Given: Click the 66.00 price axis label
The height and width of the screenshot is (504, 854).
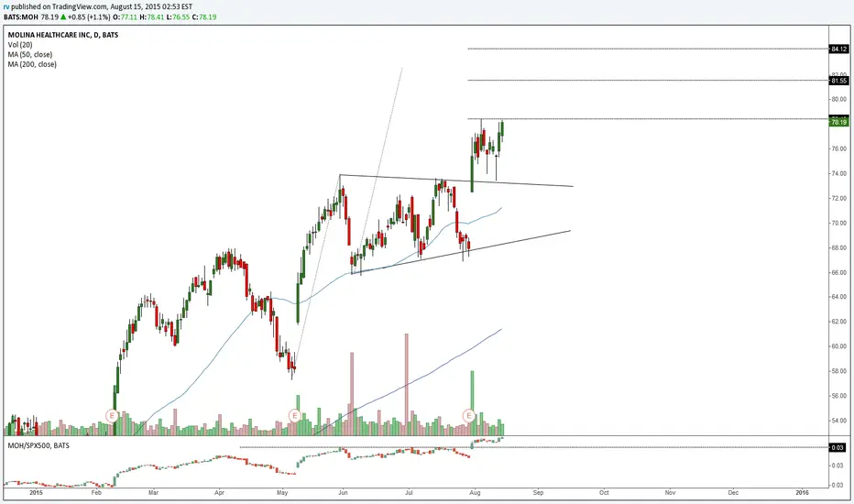Looking at the screenshot, I should coord(838,272).
